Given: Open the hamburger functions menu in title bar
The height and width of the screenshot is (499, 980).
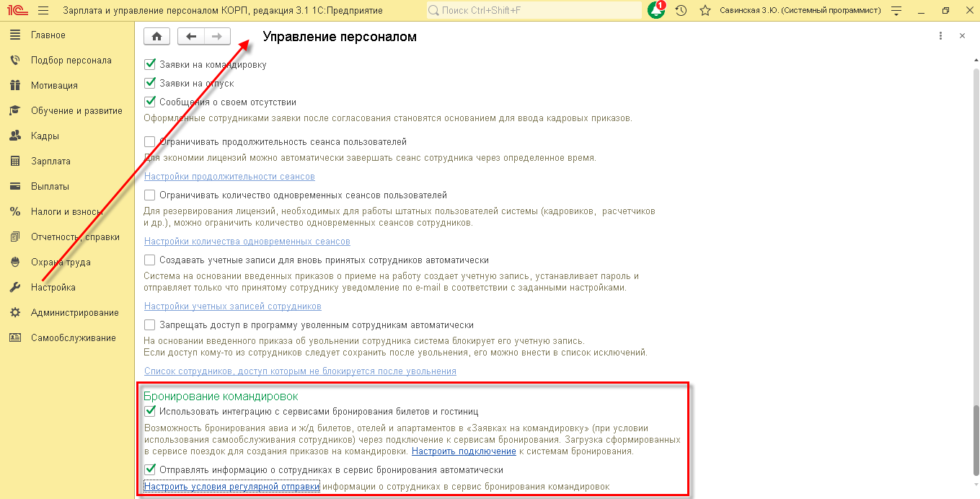Looking at the screenshot, I should pyautogui.click(x=43, y=11).
